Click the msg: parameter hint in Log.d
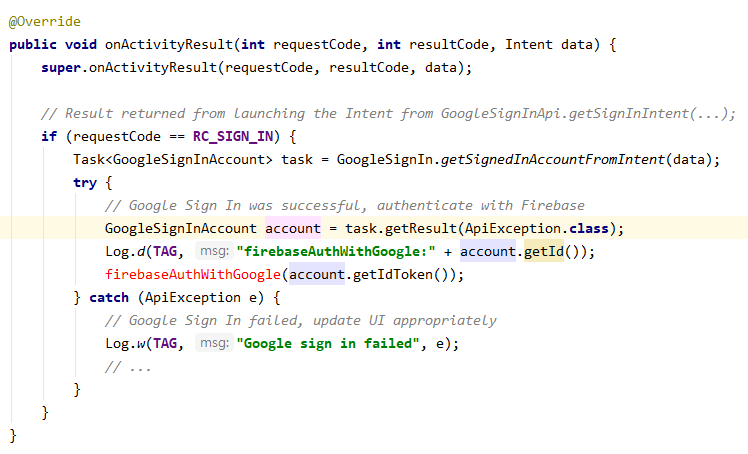This screenshot has width=748, height=454. 214,251
